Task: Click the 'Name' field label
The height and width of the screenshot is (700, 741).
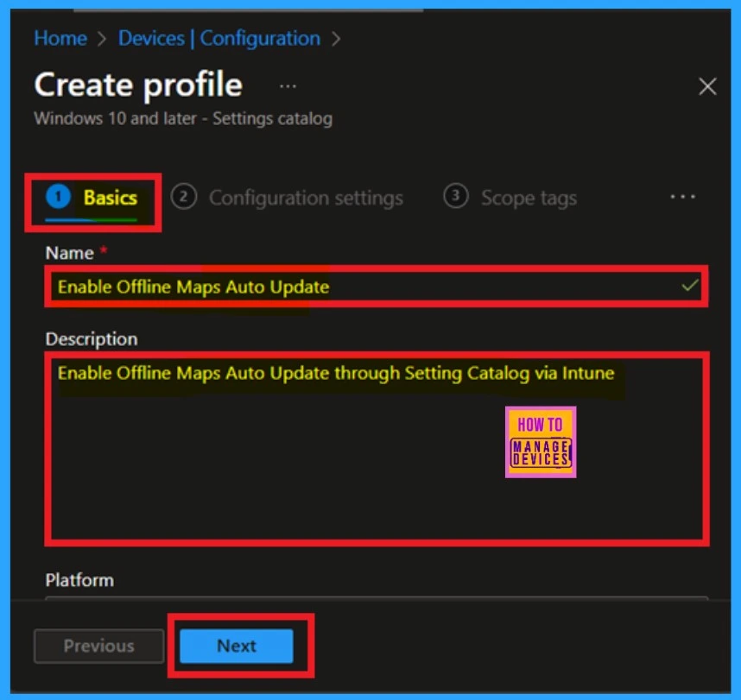Action: tap(69, 253)
